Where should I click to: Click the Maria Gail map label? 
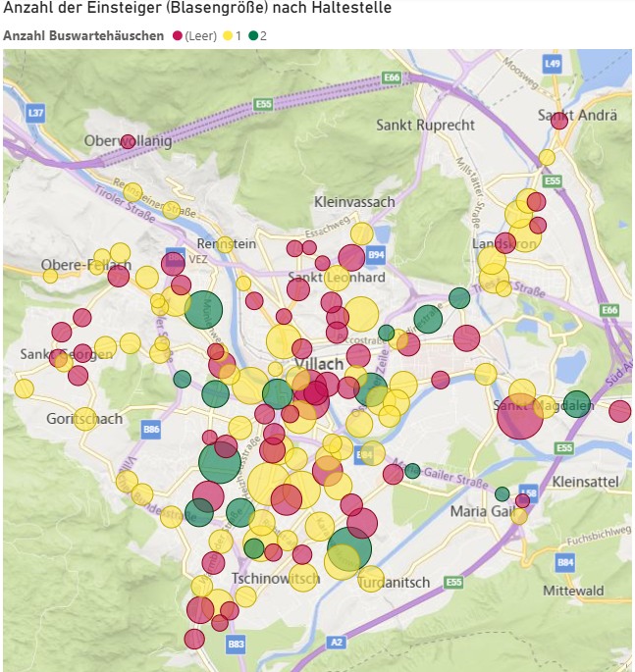(482, 511)
